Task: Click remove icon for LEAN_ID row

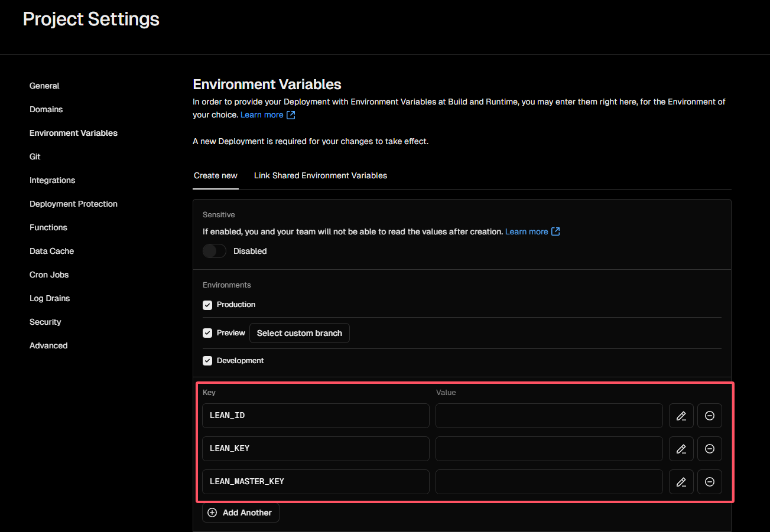Action: pos(709,416)
